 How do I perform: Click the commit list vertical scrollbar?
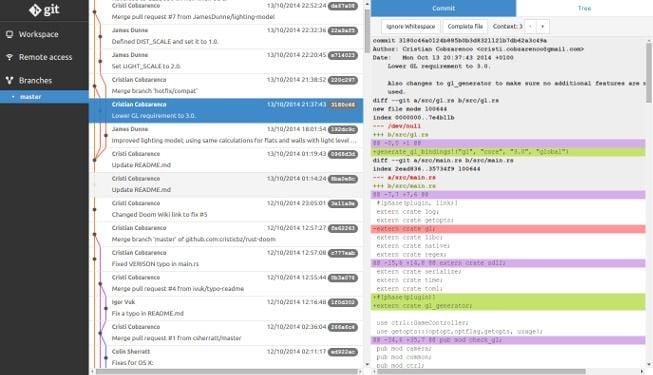coord(367,31)
